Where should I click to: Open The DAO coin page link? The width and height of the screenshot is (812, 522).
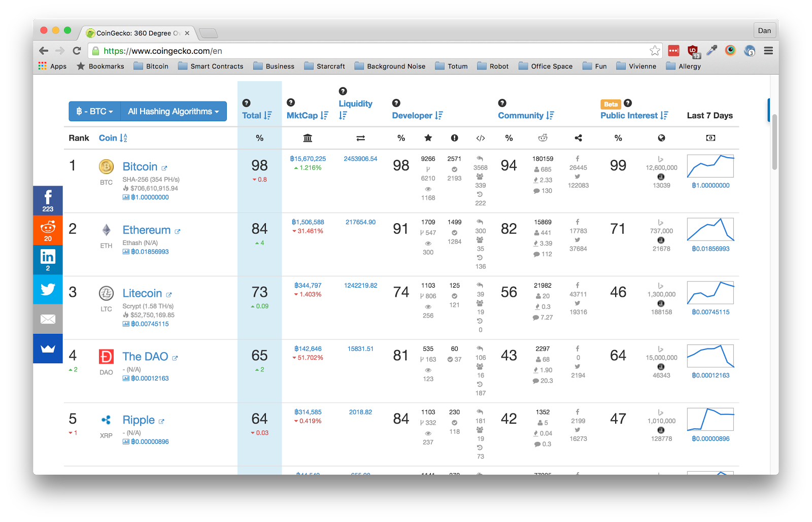145,357
